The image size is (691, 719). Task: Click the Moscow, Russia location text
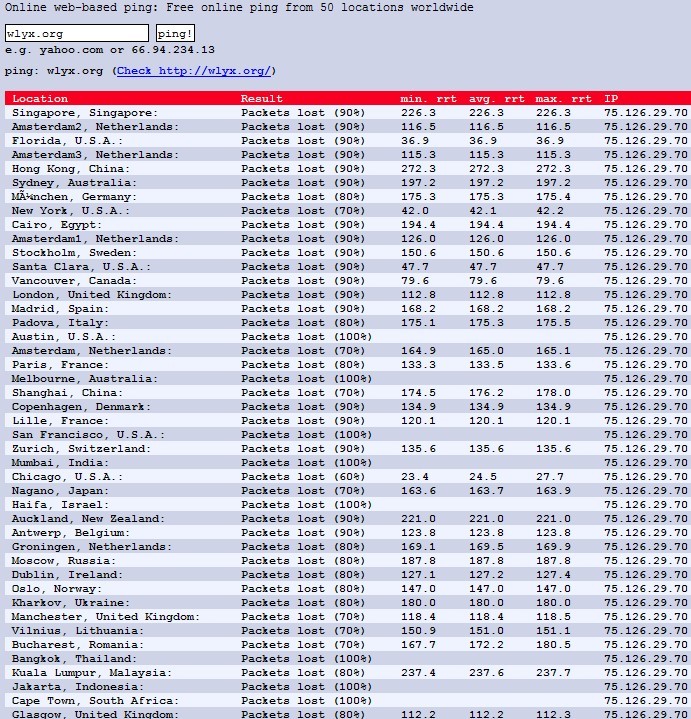[x=64, y=560]
